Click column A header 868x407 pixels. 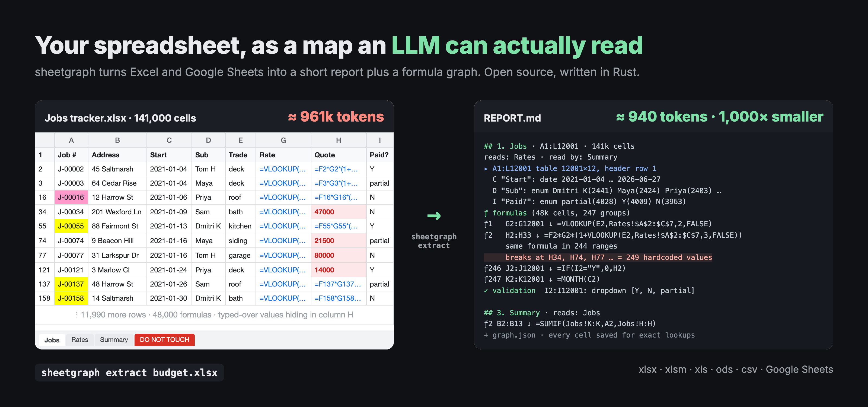(71, 140)
